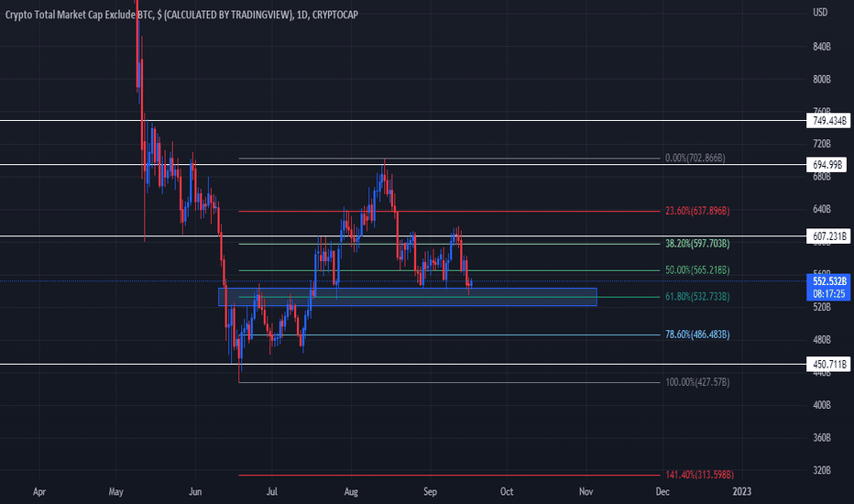The height and width of the screenshot is (504, 854).
Task: Click the 640B price axis tick
Action: [x=822, y=209]
